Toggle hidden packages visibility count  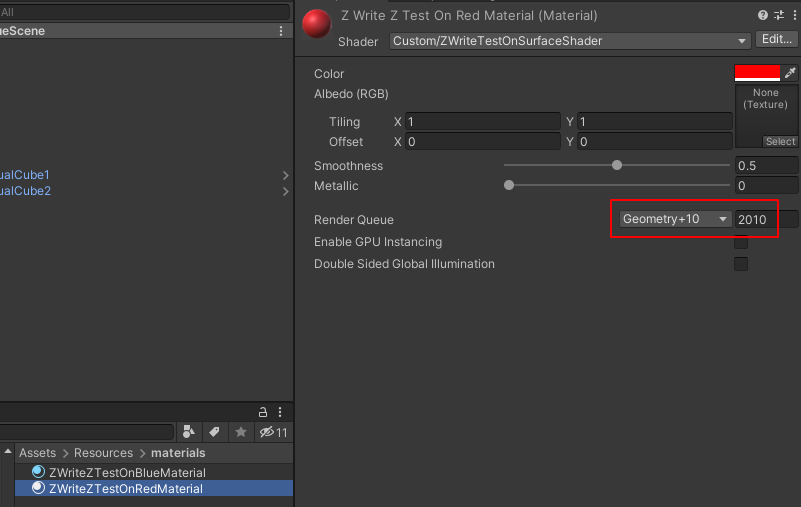[274, 432]
